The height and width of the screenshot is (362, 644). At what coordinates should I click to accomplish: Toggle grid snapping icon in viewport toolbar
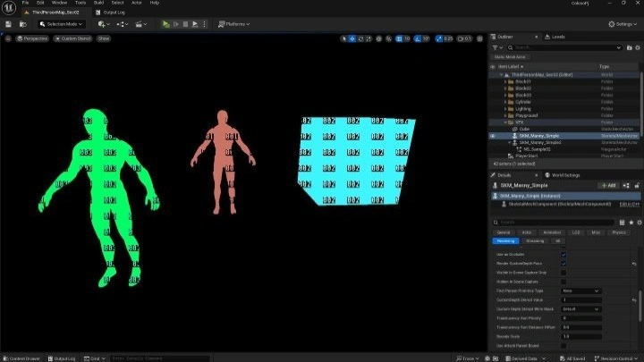(400, 38)
